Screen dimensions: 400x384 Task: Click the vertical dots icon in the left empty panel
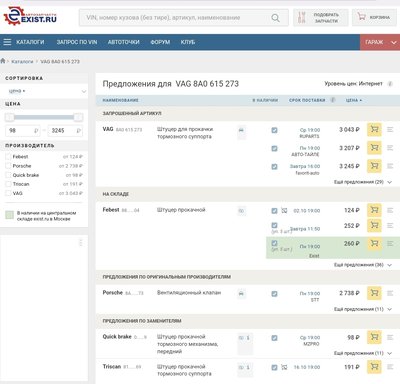tap(81, 242)
